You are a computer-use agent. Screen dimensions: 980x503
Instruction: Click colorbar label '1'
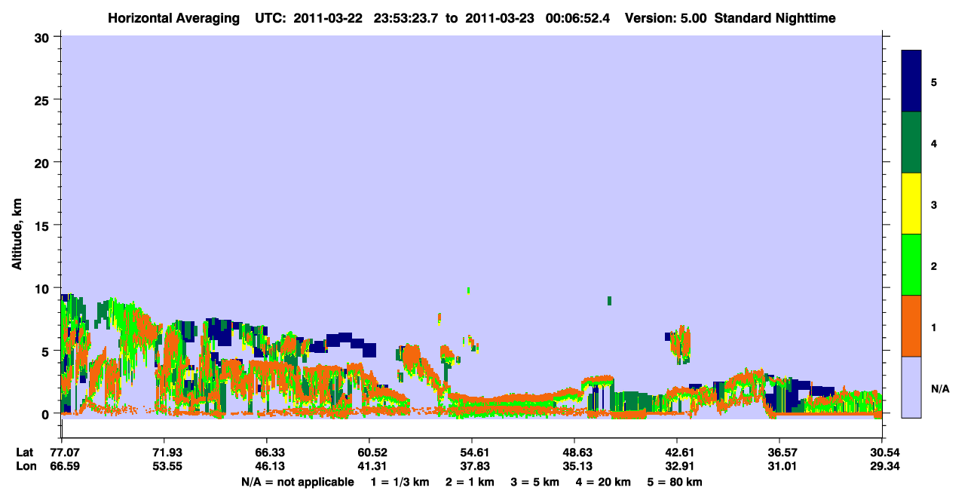[x=934, y=327]
